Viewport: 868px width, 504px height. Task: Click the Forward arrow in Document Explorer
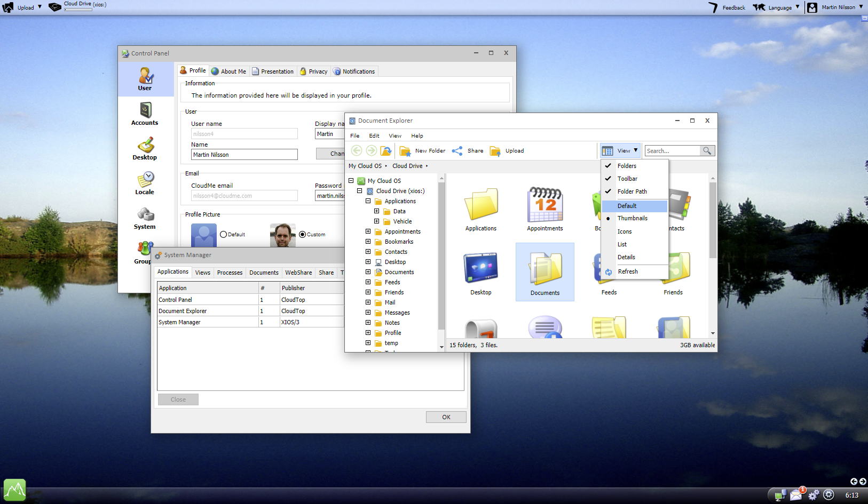coord(371,151)
